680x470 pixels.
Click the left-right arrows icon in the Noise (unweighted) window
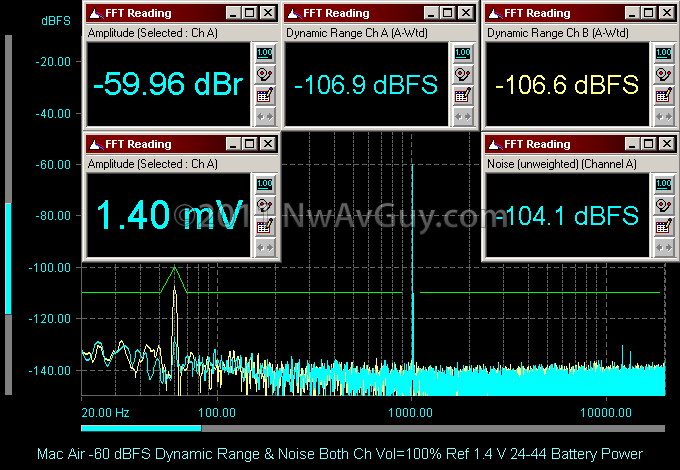coord(664,248)
